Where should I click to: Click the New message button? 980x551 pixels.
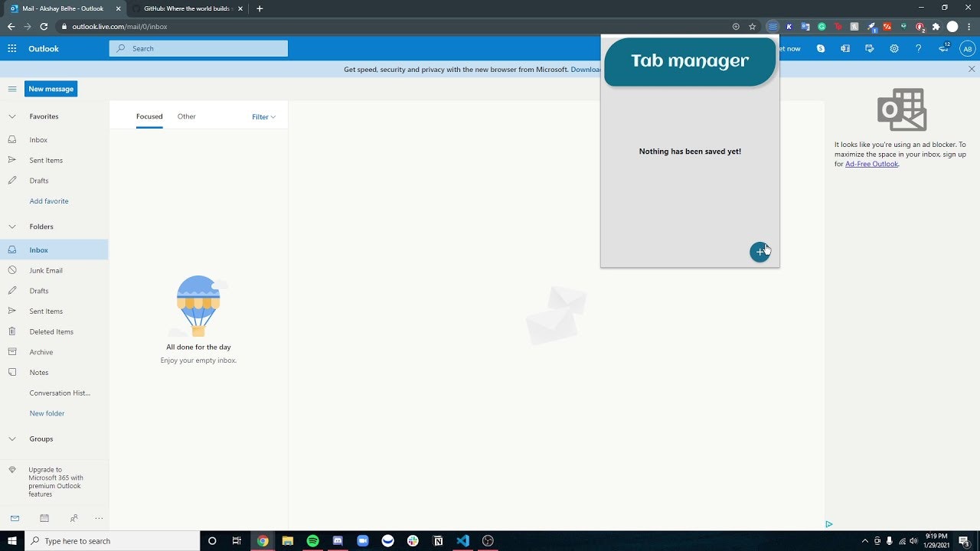[51, 88]
